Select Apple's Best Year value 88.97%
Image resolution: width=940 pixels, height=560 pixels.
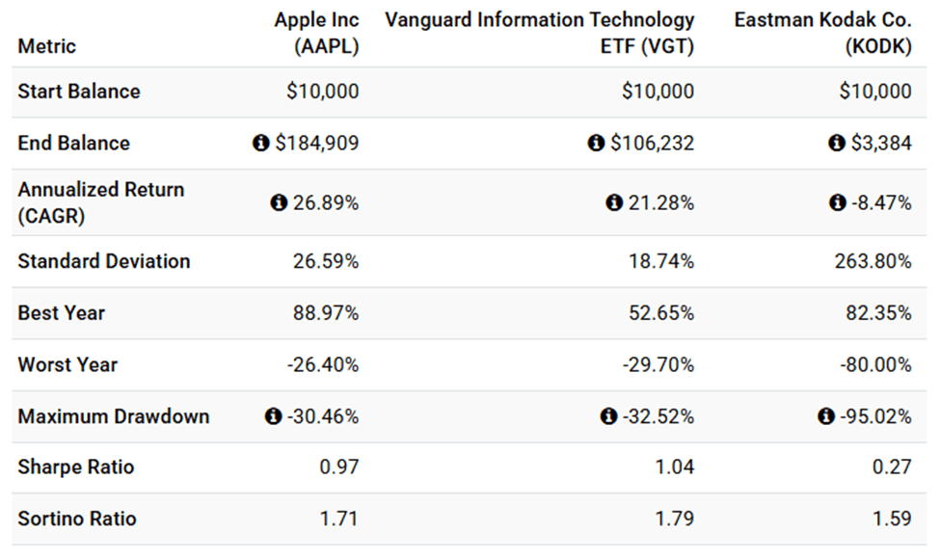click(326, 313)
